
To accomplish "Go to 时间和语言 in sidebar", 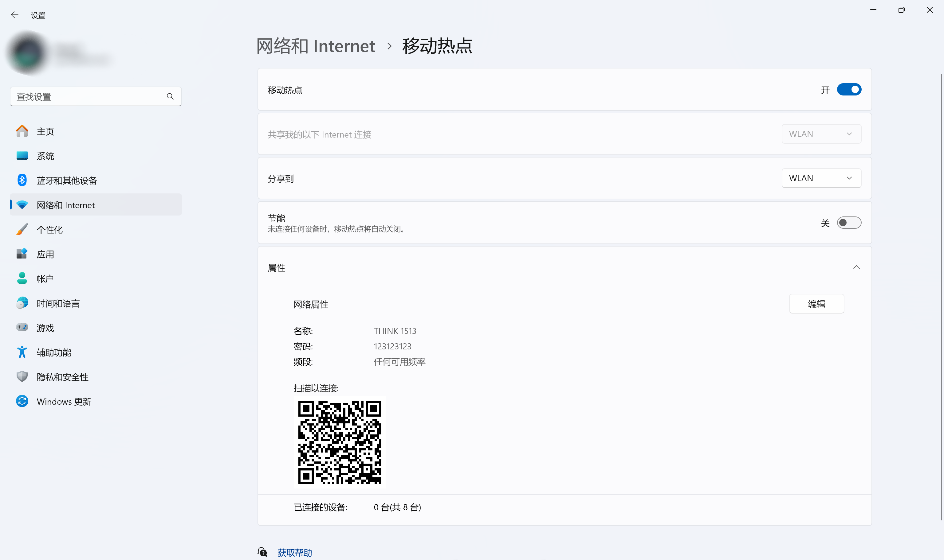I will (58, 303).
